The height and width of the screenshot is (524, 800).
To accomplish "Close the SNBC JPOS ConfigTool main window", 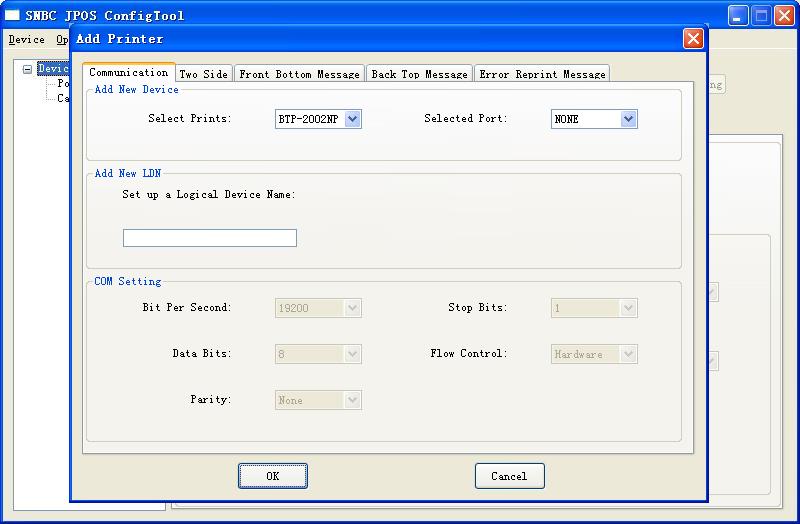I will (785, 15).
